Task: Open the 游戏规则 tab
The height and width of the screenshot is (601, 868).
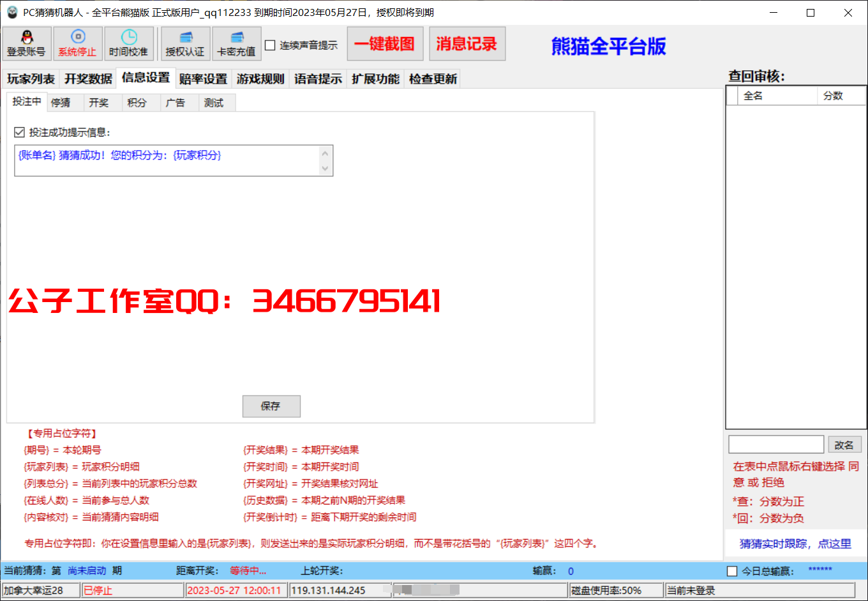Action: pos(260,79)
